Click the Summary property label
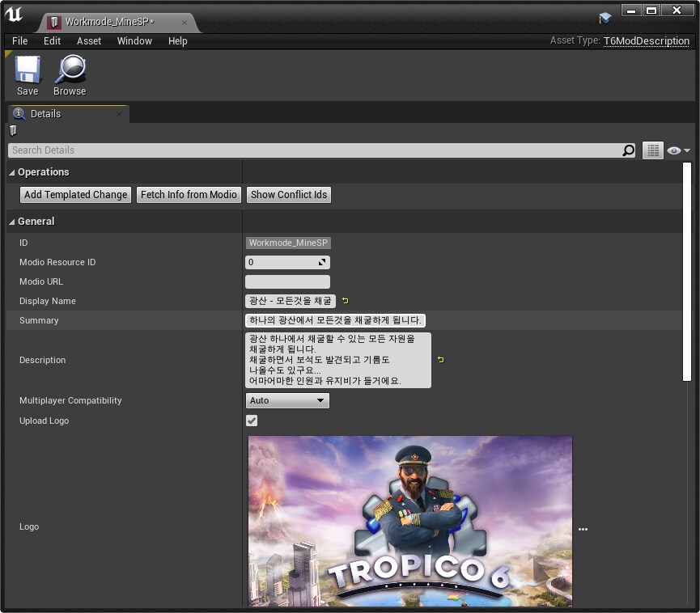Image resolution: width=700 pixels, height=613 pixels. pos(39,320)
